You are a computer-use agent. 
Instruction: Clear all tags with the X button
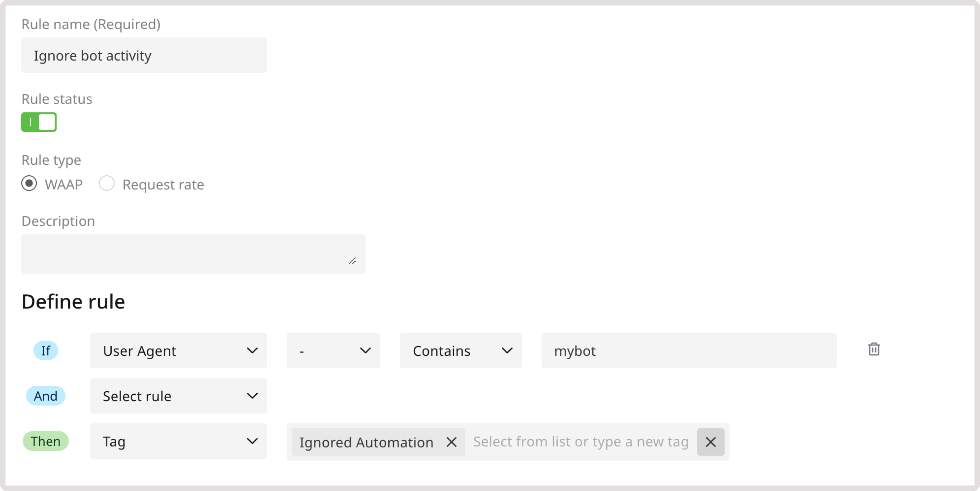click(x=710, y=442)
